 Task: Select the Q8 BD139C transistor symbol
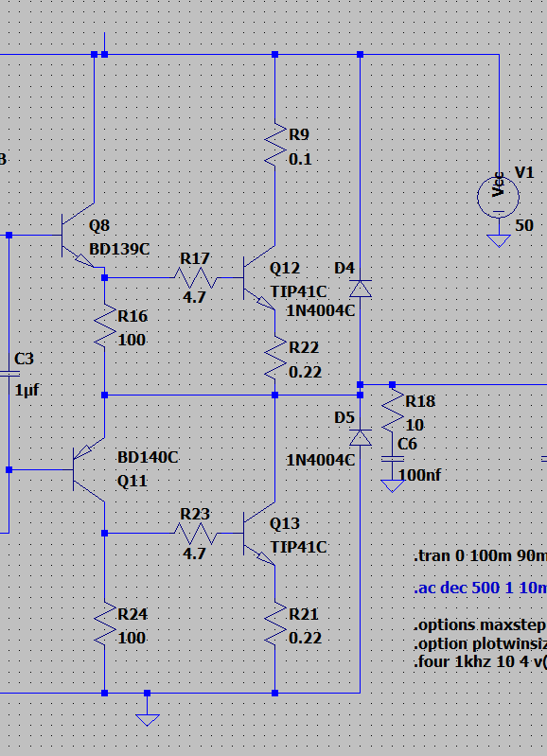point(79,236)
